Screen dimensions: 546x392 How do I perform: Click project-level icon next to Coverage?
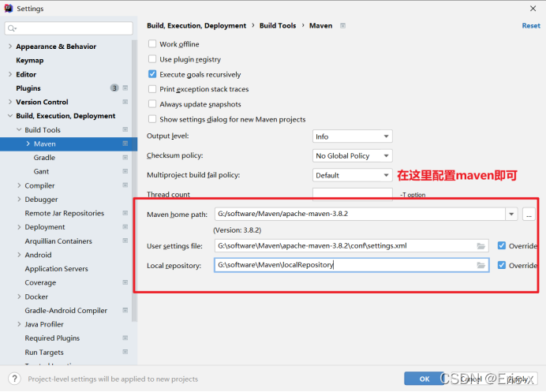point(125,282)
